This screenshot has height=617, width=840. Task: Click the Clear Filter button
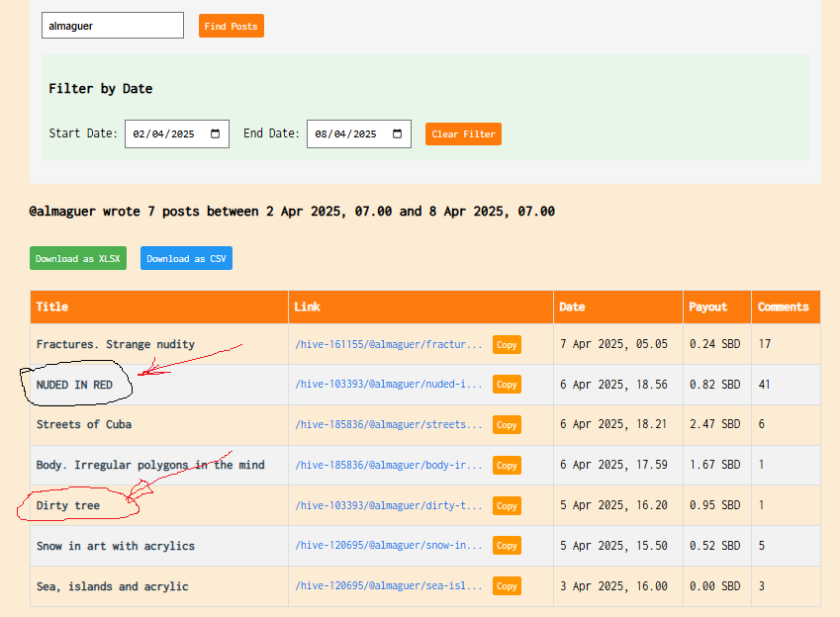tap(463, 133)
